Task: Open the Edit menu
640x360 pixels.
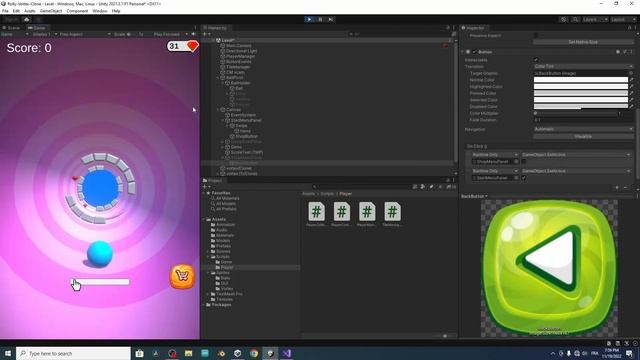Action: (16, 11)
